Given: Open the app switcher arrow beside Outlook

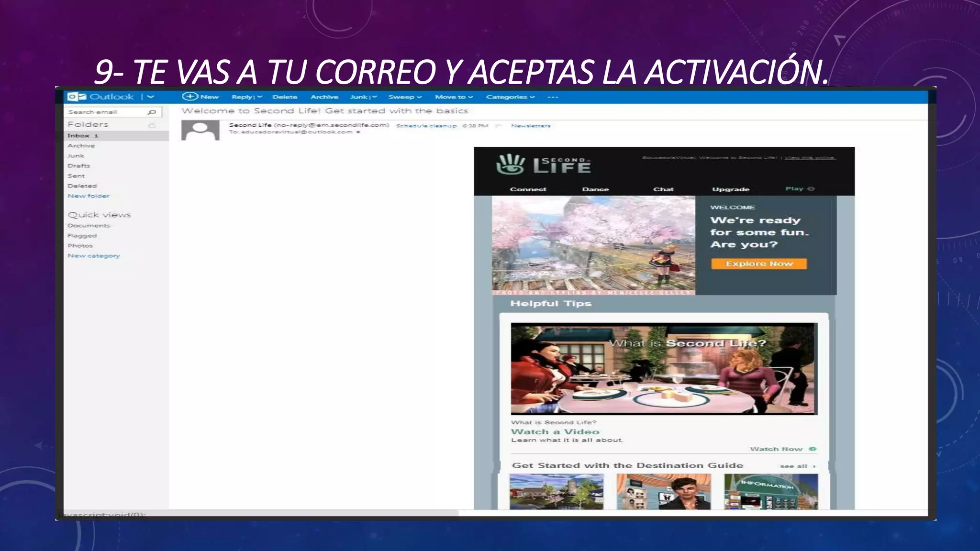Looking at the screenshot, I should tap(151, 97).
